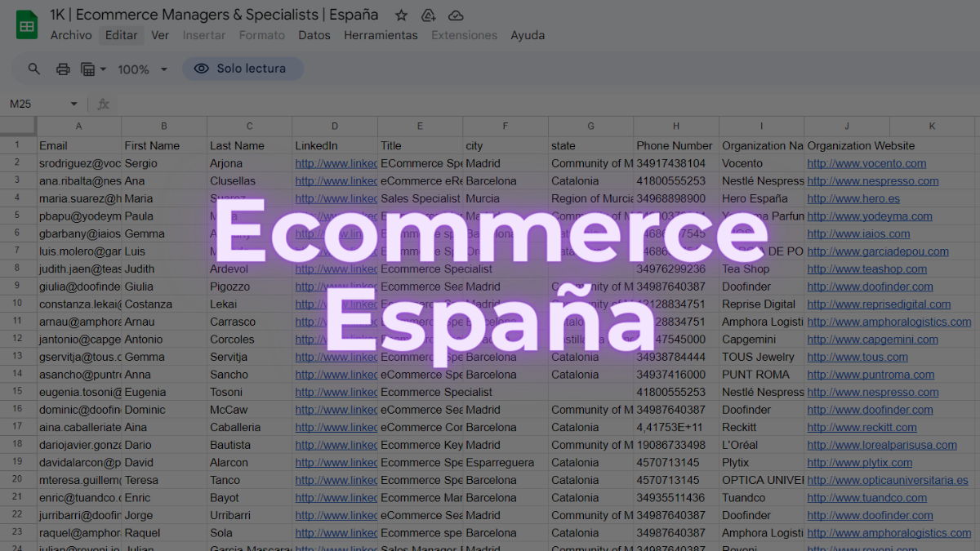Open the www.hero.es link

[853, 198]
